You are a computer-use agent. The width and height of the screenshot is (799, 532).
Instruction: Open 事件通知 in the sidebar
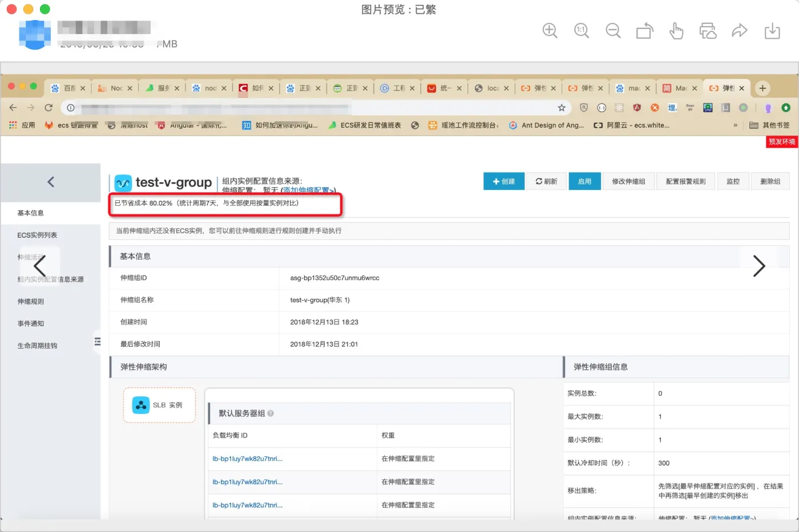tap(31, 323)
